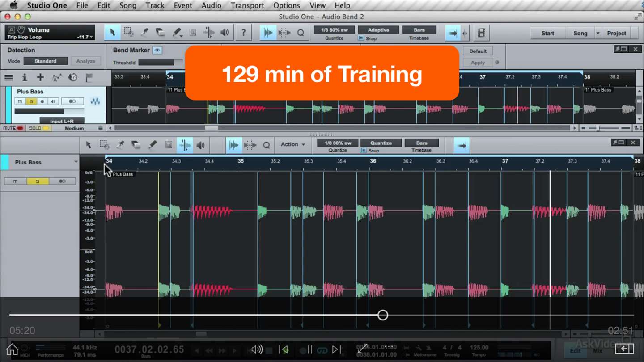The image size is (644, 362).
Task: Open editor 1/8 80% sw quantize dropdown
Action: pos(338,143)
